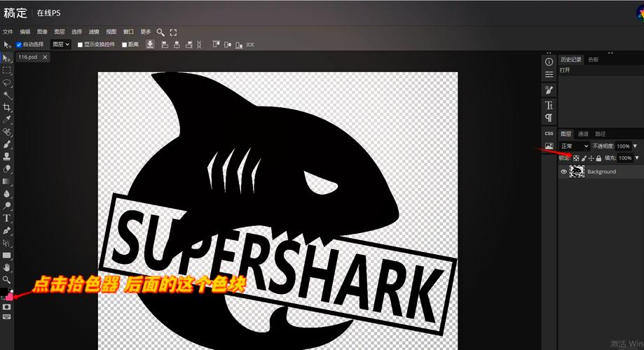The width and height of the screenshot is (644, 350).
Task: Toggle Quick Mask mode icon
Action: pos(6,307)
